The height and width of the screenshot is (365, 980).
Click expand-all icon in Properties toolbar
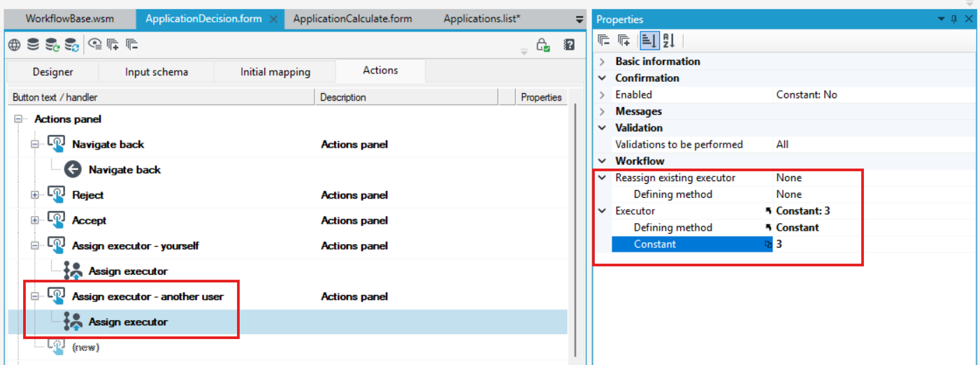pyautogui.click(x=624, y=41)
